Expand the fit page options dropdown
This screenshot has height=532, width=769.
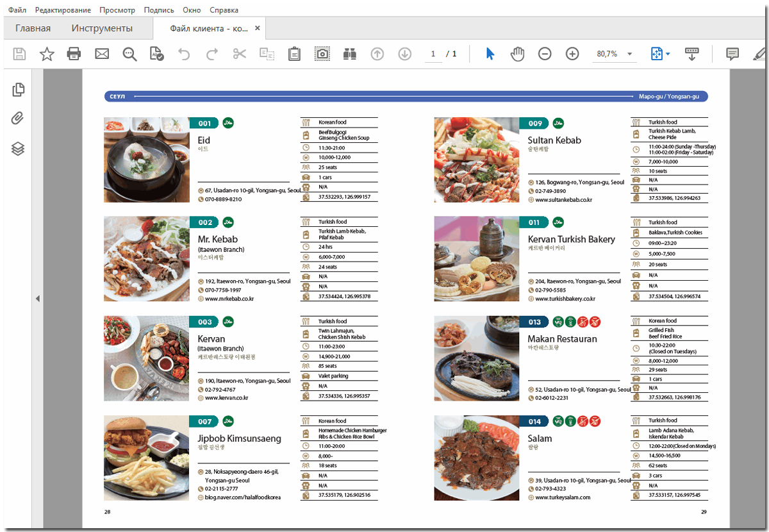668,54
